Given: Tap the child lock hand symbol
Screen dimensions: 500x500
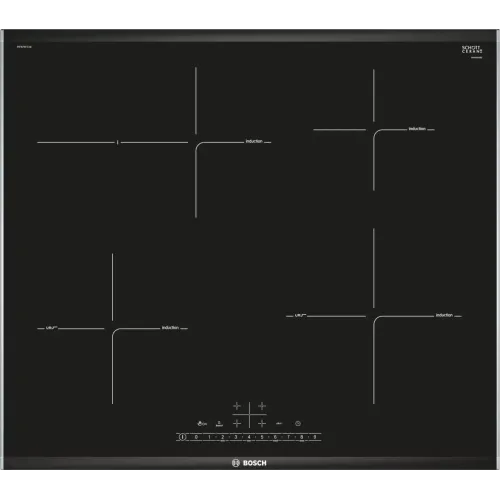Looking at the screenshot, I should click(x=202, y=424).
